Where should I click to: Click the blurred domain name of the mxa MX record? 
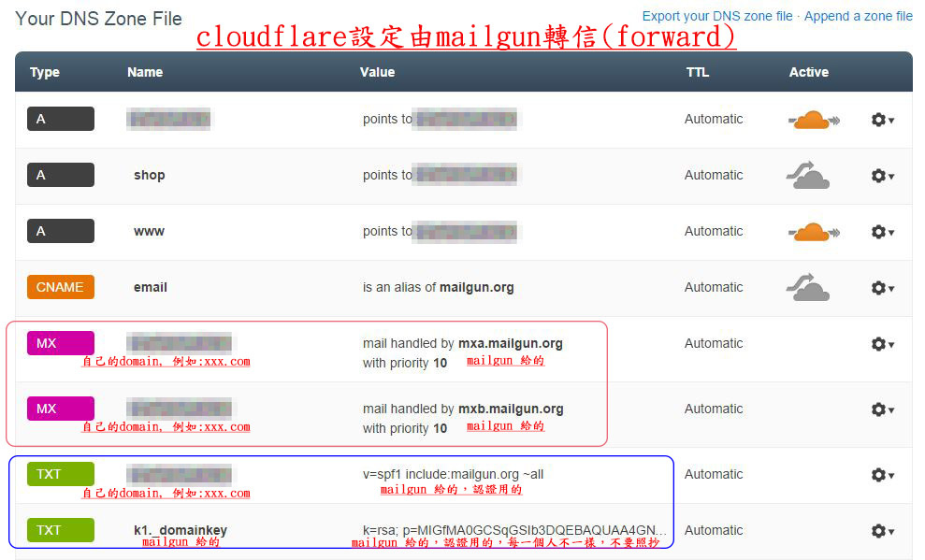pyautogui.click(x=180, y=343)
